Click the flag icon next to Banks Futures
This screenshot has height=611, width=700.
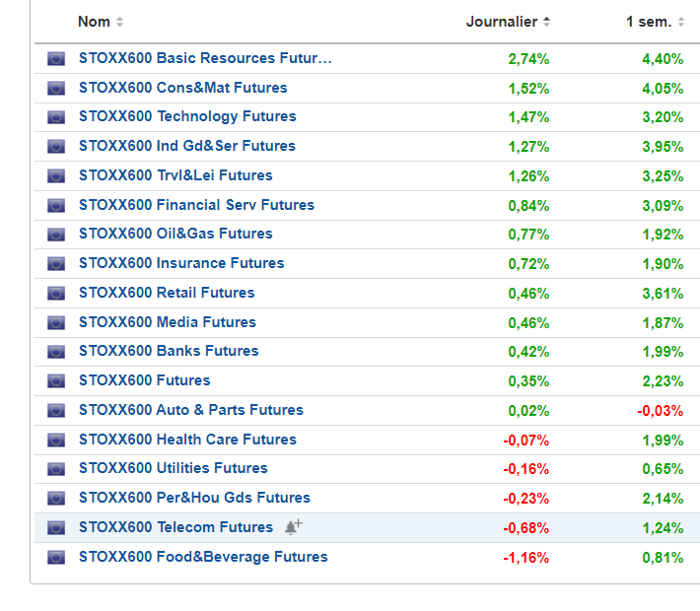[55, 352]
